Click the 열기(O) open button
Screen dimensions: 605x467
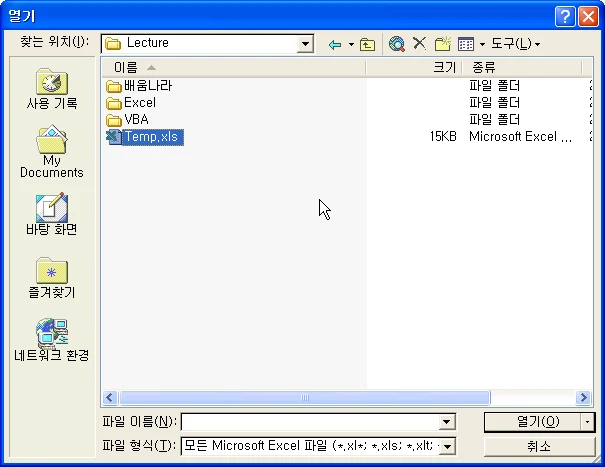click(x=532, y=422)
